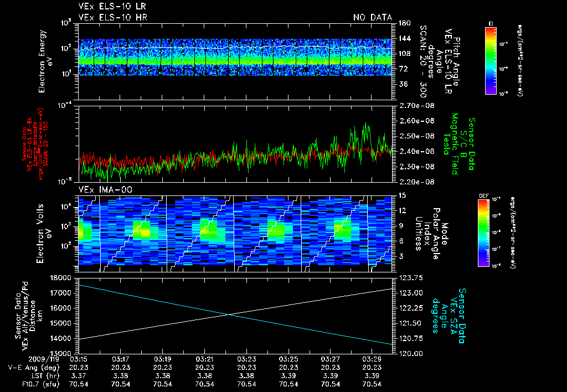Click the 'F10.7 (sfu)' row label
567x392 pixels.
click(x=41, y=384)
